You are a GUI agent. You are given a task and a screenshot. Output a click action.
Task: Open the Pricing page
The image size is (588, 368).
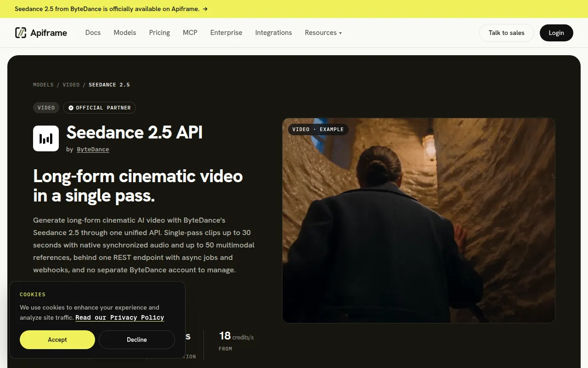coord(159,33)
